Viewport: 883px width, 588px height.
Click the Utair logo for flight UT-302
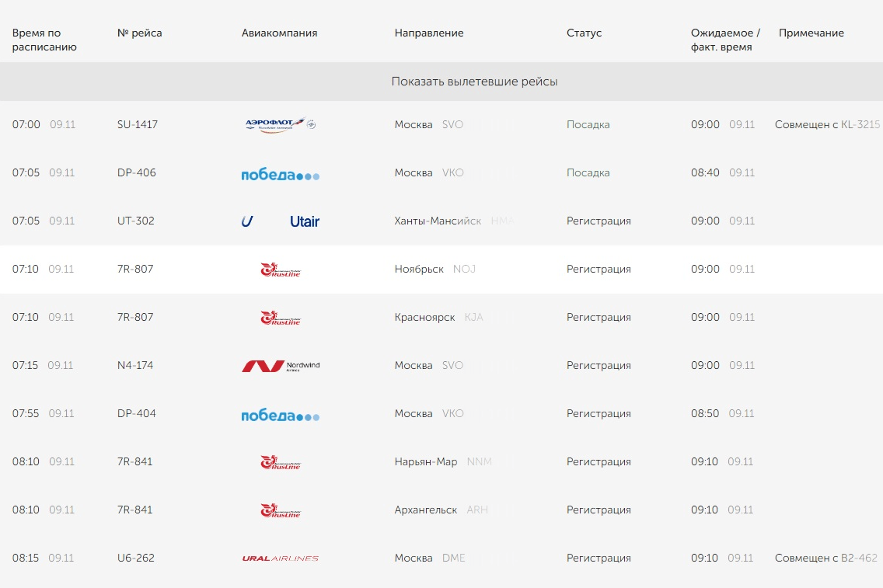tap(281, 221)
